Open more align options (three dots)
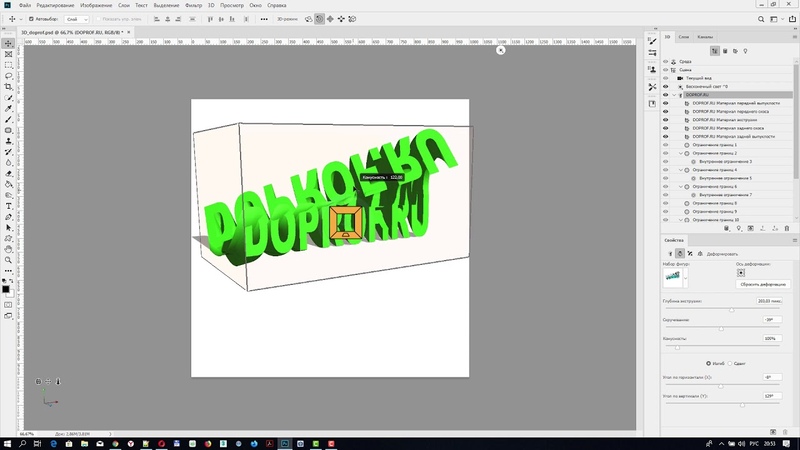The width and height of the screenshot is (800, 450). click(264, 19)
